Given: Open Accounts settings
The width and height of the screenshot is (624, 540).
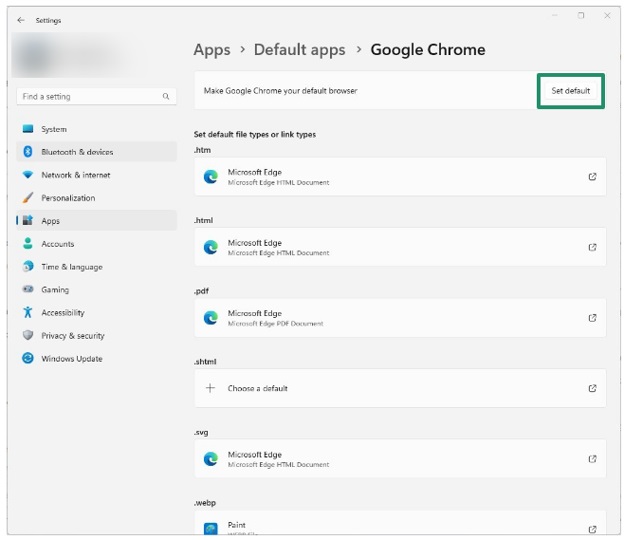Looking at the screenshot, I should pos(97,244).
